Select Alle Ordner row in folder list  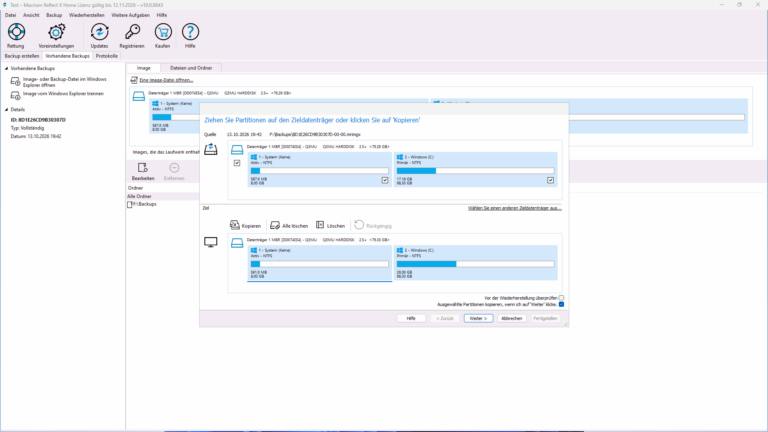point(163,196)
